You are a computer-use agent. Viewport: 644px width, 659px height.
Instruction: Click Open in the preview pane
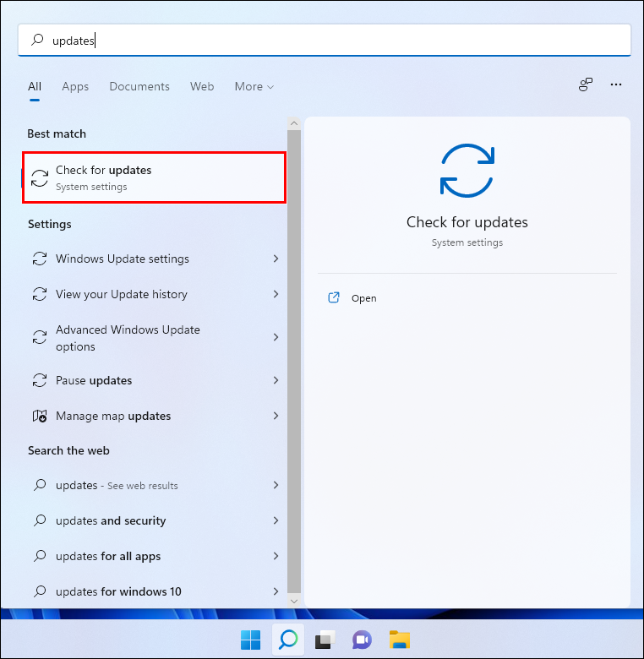click(x=364, y=298)
